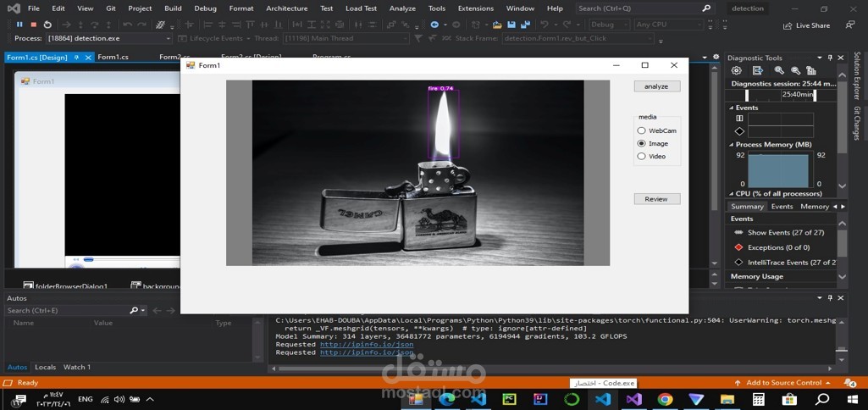Open the Any CPU platform dropdown
This screenshot has height=410, width=868.
coord(668,25)
